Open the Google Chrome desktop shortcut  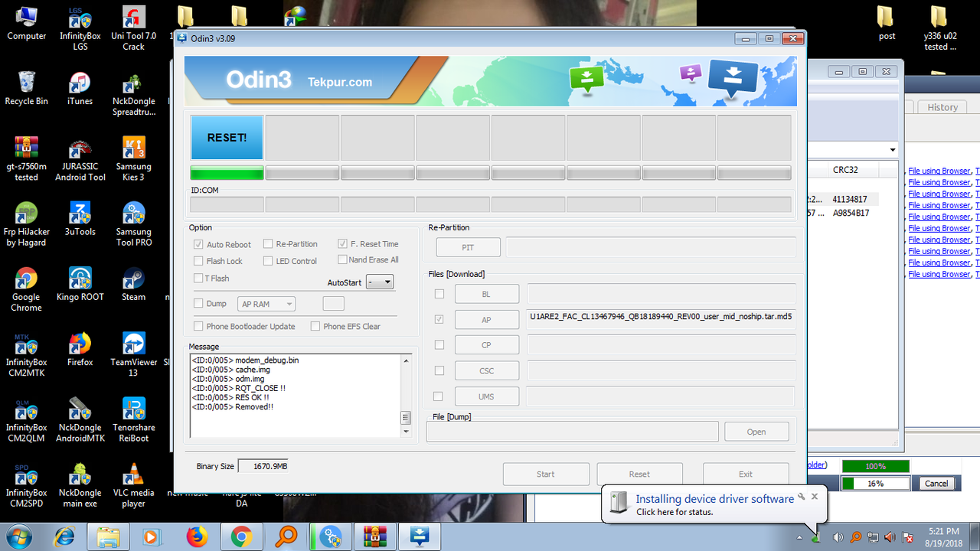[26, 289]
